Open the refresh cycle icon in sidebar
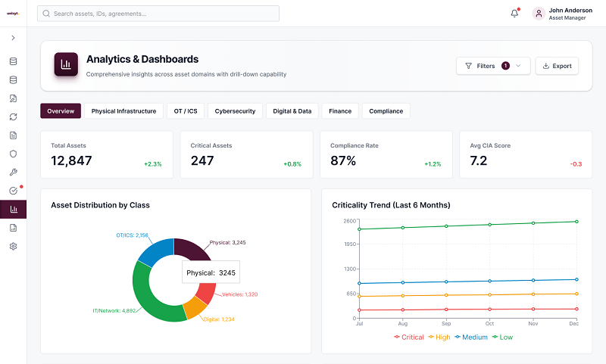The width and height of the screenshot is (606, 364). click(13, 117)
